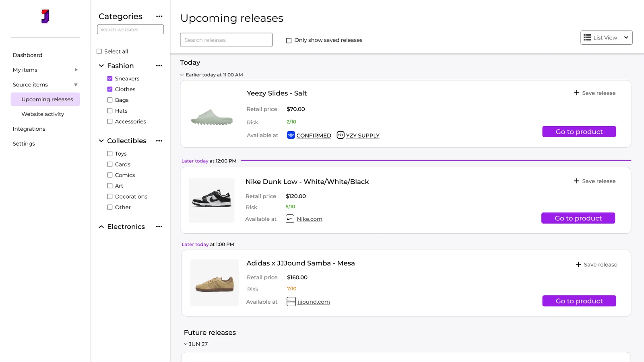Screen dimensions: 644x362
Task: Click Save release text on Yeezy Slides
Action: point(599,93)
